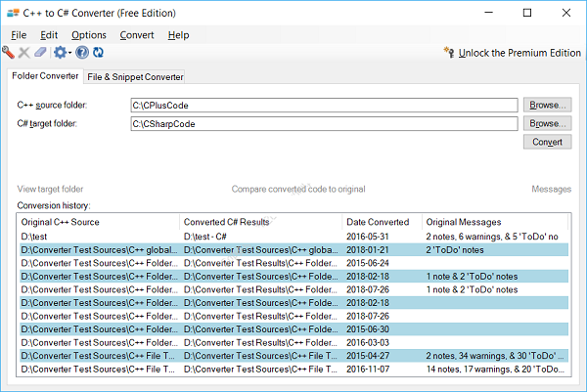The width and height of the screenshot is (587, 392).
Task: Click the Messages link
Action: [x=552, y=189]
